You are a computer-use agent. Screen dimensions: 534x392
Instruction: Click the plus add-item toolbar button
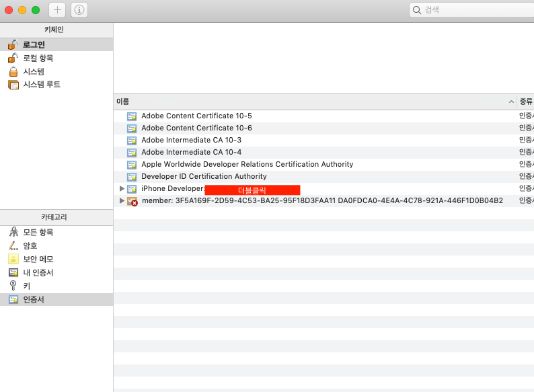tap(57, 10)
